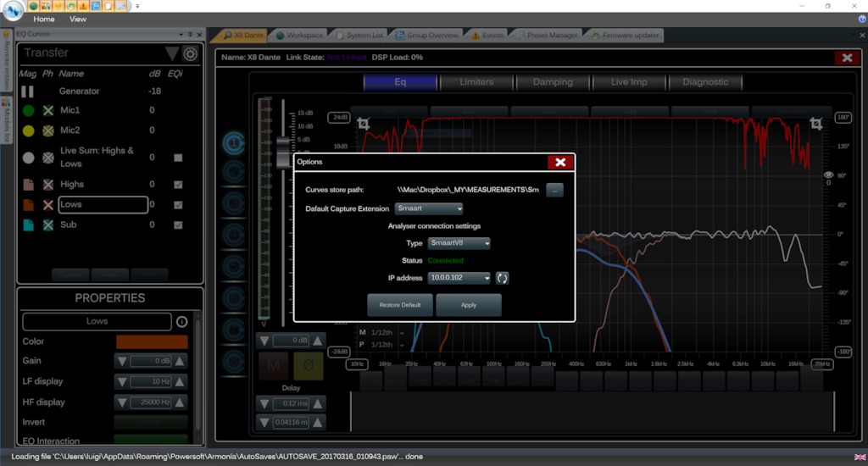This screenshot has width=868, height=466.
Task: Switch to the Live Imp tab
Action: point(629,82)
